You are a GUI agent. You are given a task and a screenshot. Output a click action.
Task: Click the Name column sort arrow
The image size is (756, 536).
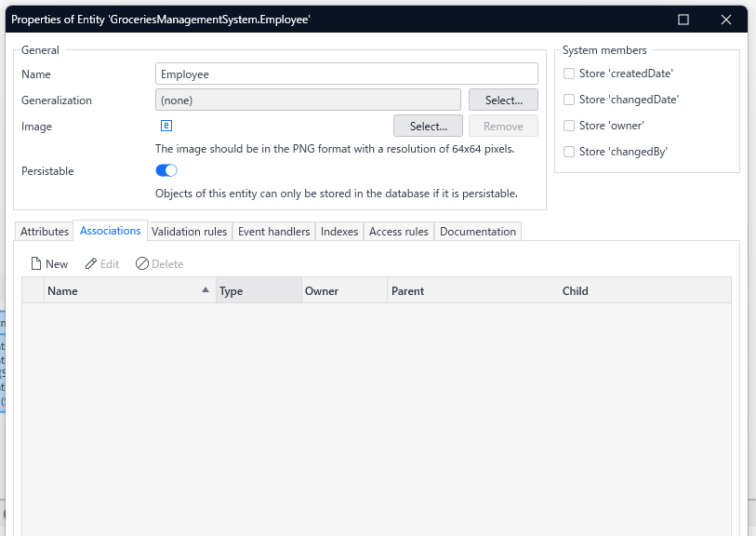pyautogui.click(x=206, y=290)
